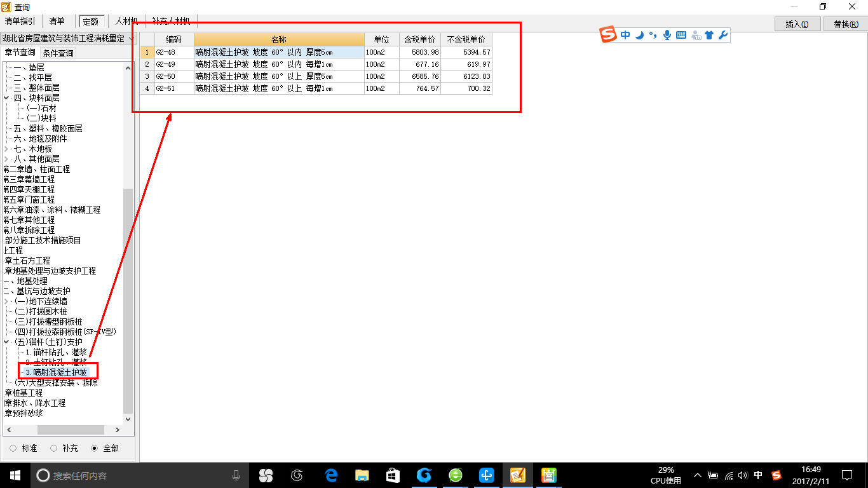Switch Sogou Chinese/English mode icon
Viewport: 868px width, 488px height.
(x=626, y=35)
